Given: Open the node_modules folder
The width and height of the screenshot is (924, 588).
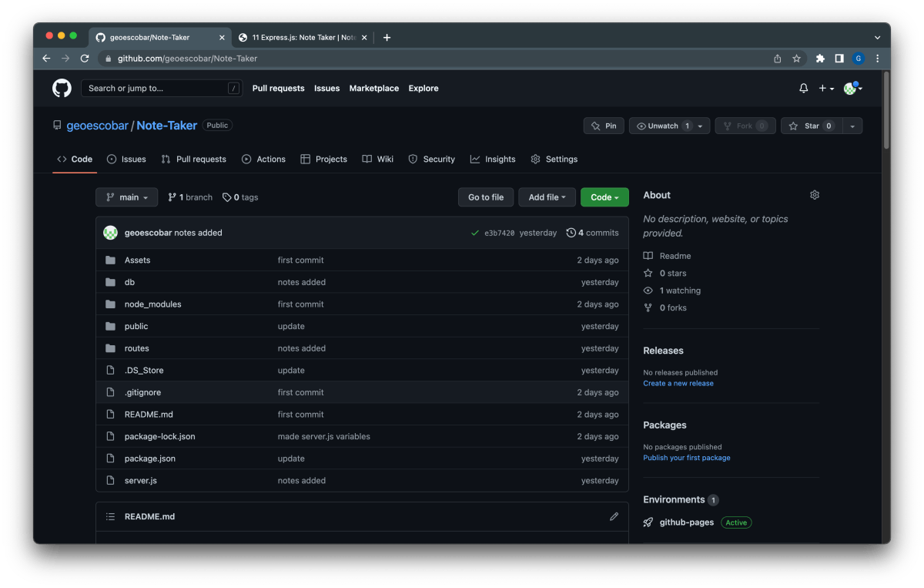Looking at the screenshot, I should [153, 304].
